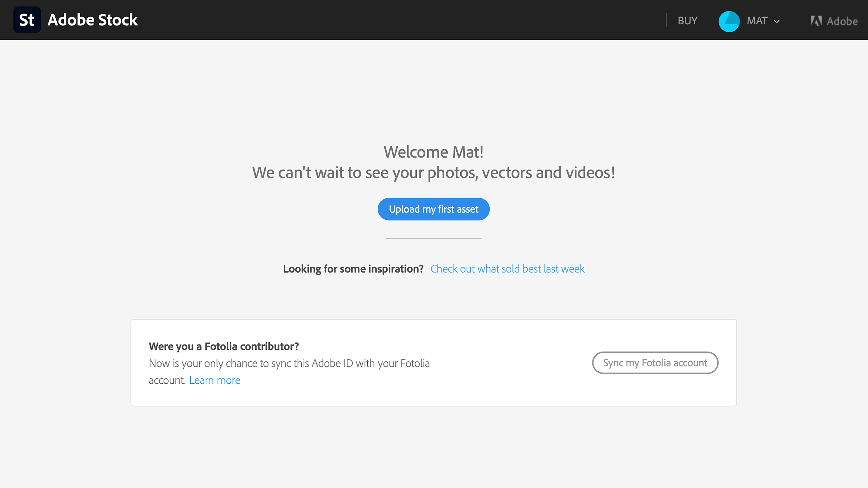
Task: Open the BUY link in header
Action: pyautogui.click(x=687, y=20)
